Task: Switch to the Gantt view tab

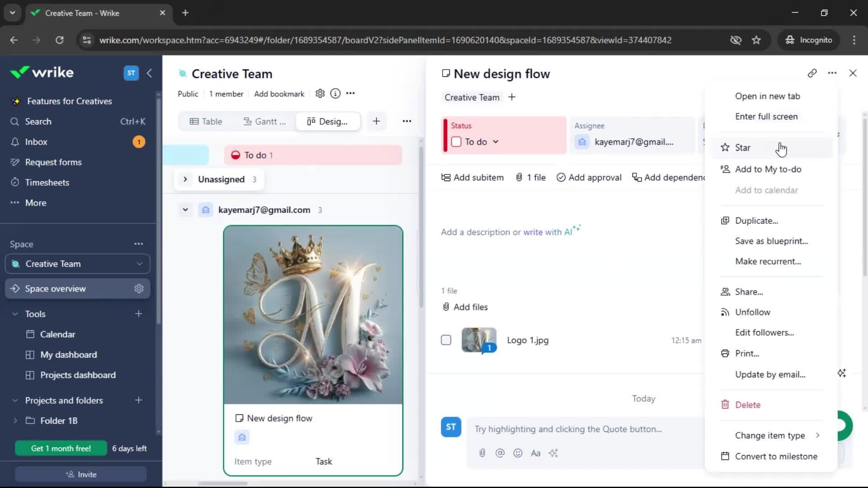Action: (x=264, y=122)
